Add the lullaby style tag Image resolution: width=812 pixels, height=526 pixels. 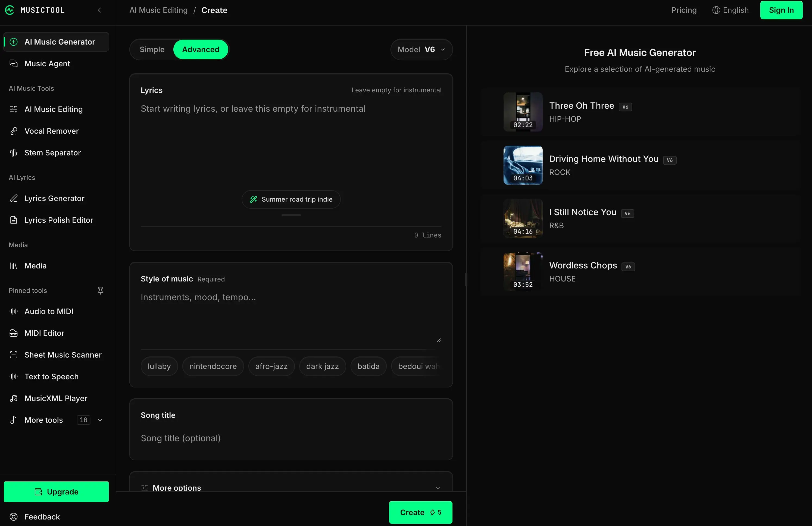coord(159,366)
